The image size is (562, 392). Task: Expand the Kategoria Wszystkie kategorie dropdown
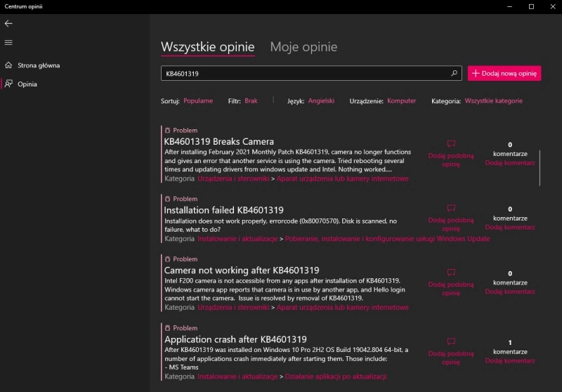[x=493, y=101]
